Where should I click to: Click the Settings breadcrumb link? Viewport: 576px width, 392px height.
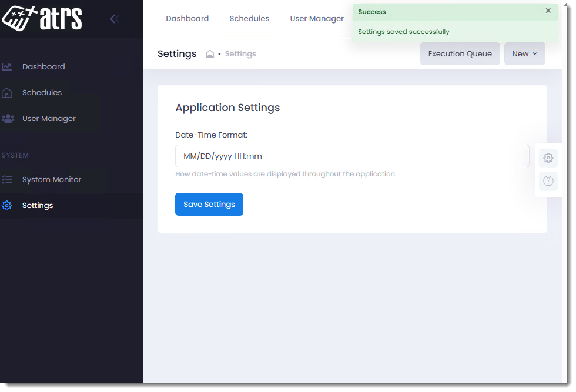[240, 54]
